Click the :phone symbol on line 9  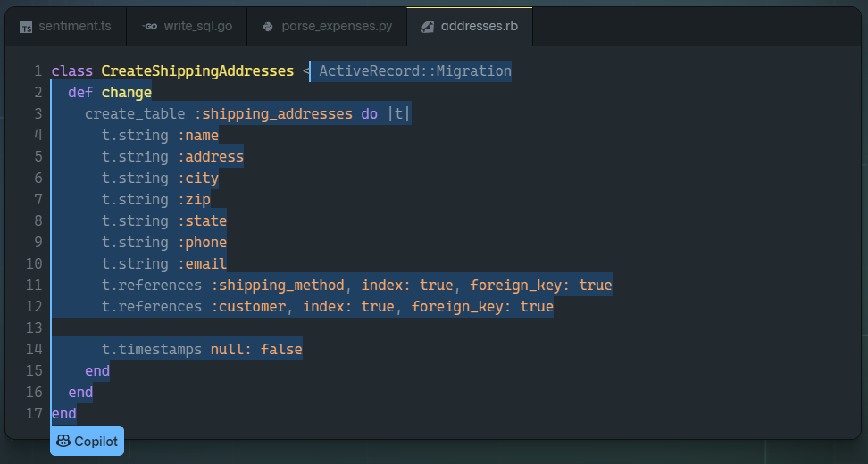pos(202,243)
